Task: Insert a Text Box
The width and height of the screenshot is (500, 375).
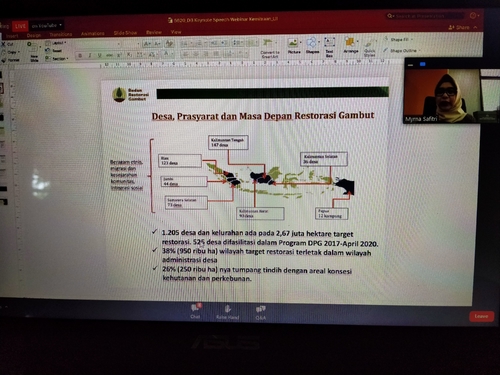Action: point(329,47)
